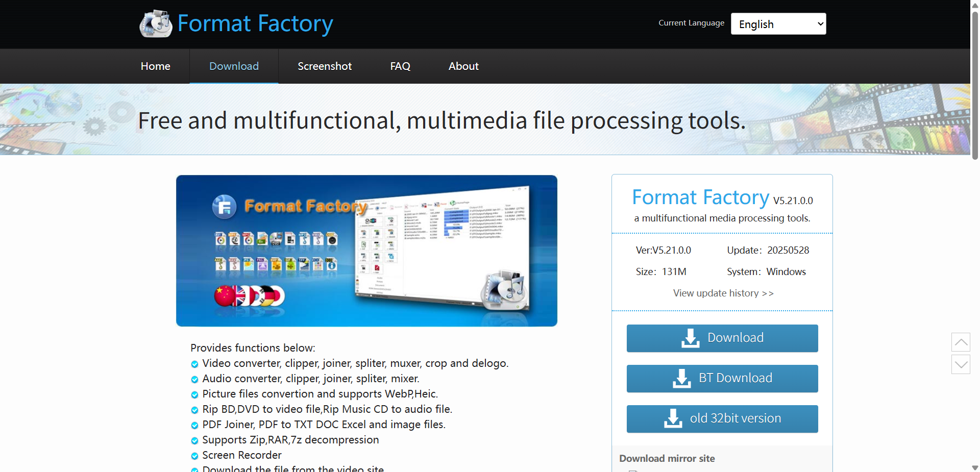Click the scroll-to-bottom arrow button

point(961,364)
